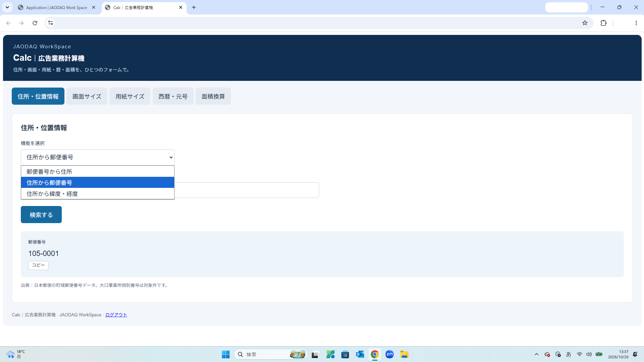
Task: Select the 用紙サイズ tab
Action: [x=130, y=96]
